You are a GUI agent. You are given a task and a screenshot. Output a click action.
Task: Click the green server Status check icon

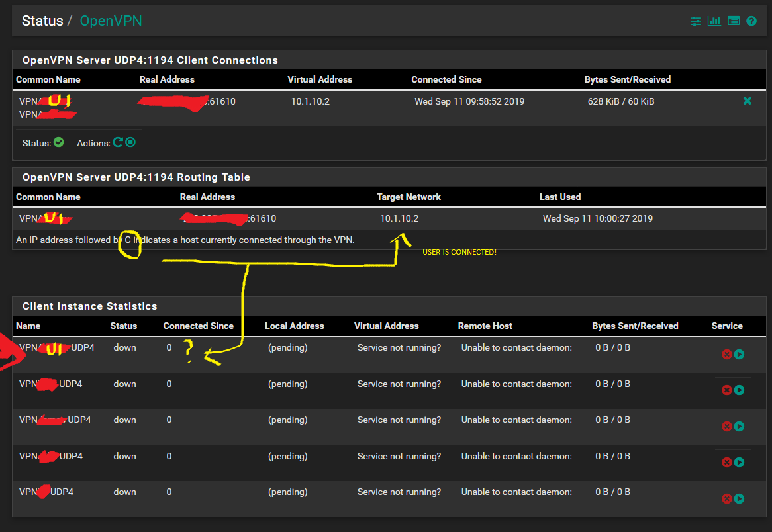pyautogui.click(x=58, y=142)
